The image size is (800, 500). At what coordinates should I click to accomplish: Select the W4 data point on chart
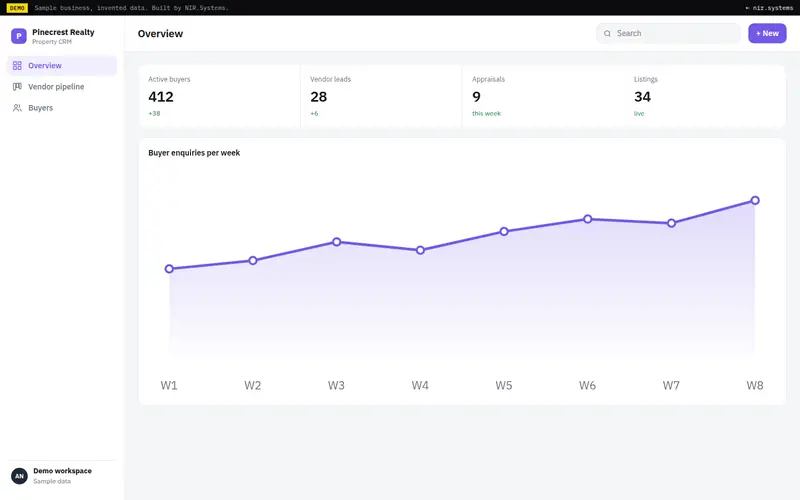coord(420,250)
